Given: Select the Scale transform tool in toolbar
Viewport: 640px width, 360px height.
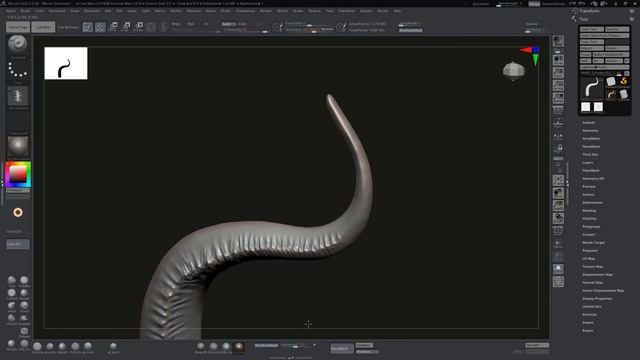Looking at the screenshot, I should (126, 27).
